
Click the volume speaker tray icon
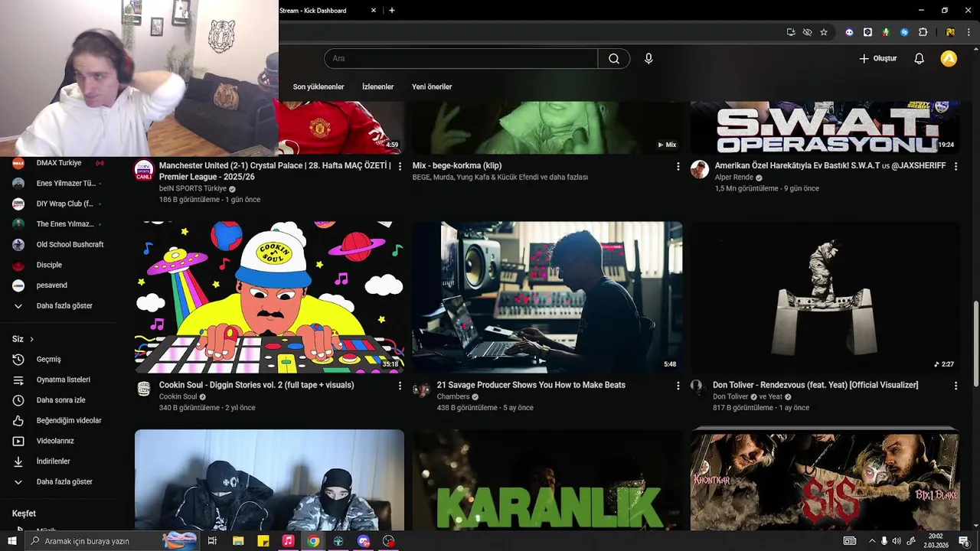[x=897, y=541]
